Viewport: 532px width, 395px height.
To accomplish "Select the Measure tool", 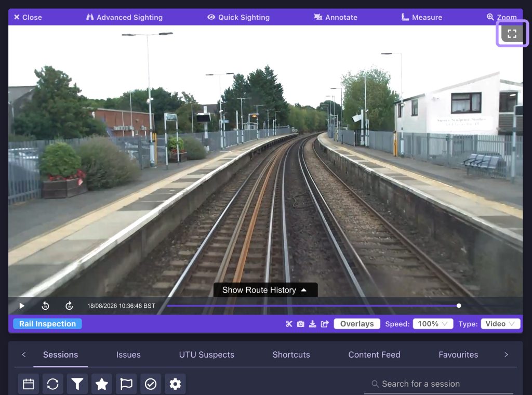I will click(x=422, y=17).
